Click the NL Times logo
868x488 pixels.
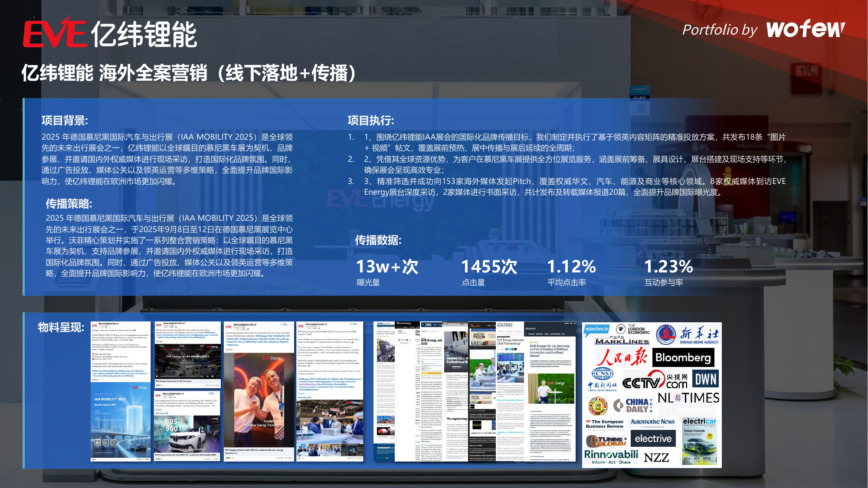point(688,398)
